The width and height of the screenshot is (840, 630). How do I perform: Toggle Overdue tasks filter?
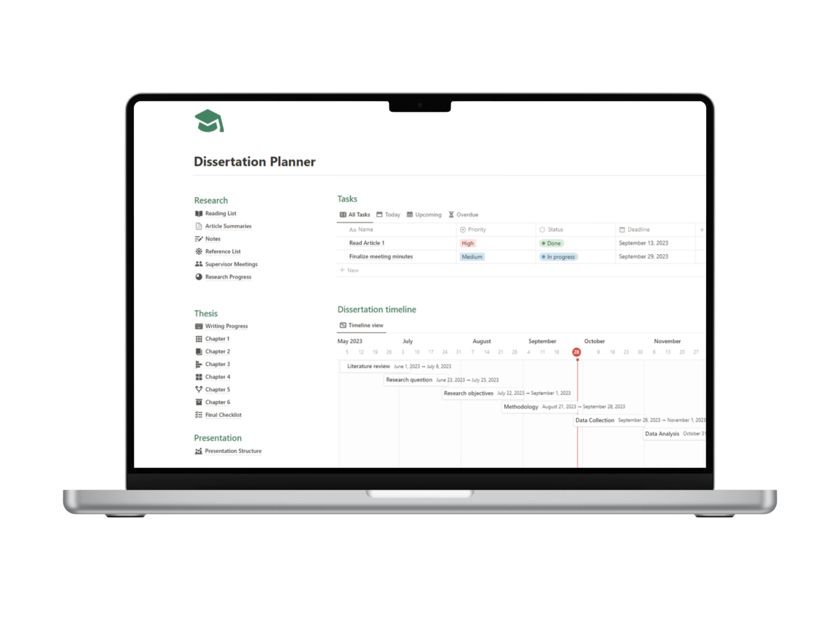tap(463, 214)
